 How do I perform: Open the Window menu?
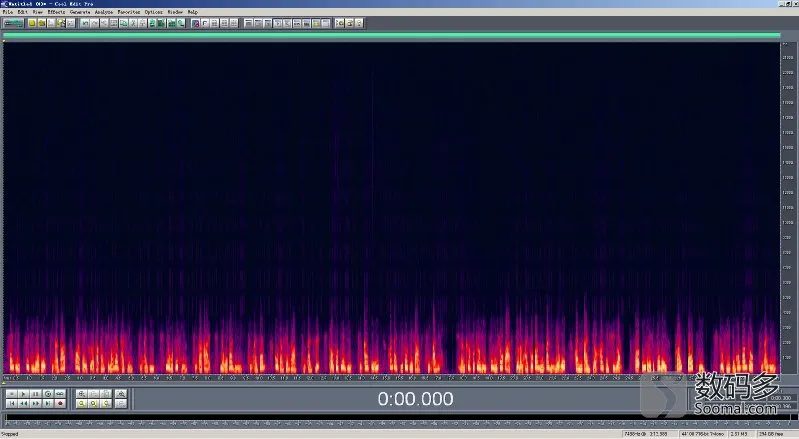(x=175, y=12)
